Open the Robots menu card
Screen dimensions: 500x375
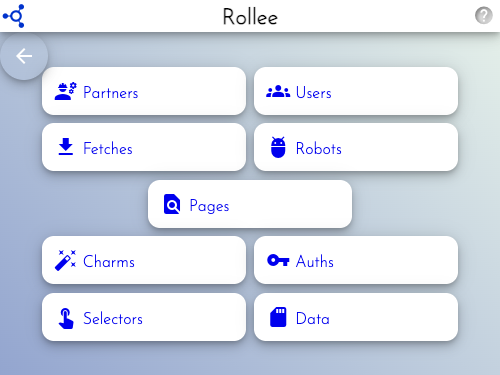pos(356,147)
